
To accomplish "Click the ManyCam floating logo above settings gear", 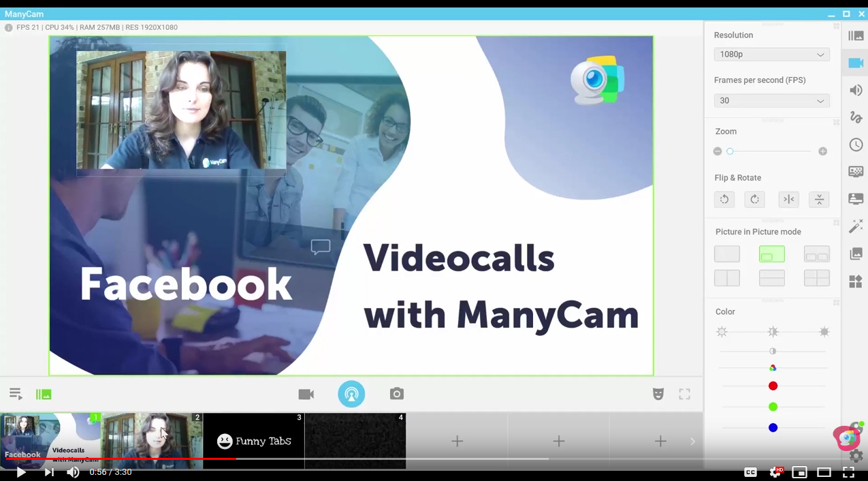I will click(848, 437).
